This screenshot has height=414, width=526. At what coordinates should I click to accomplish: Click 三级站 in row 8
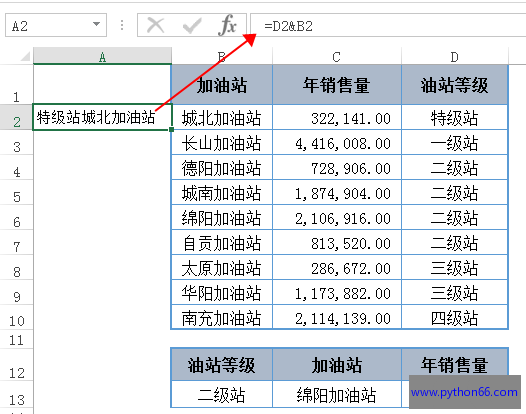(455, 267)
